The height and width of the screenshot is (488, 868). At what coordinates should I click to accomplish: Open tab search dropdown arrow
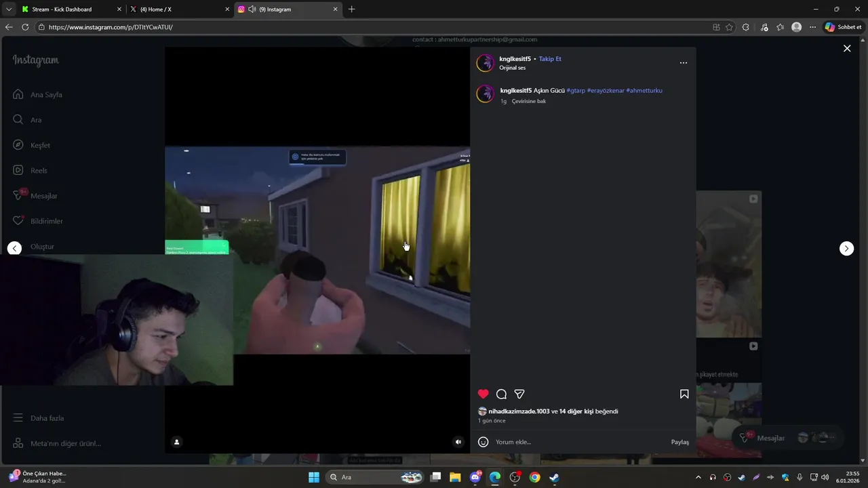click(8, 9)
